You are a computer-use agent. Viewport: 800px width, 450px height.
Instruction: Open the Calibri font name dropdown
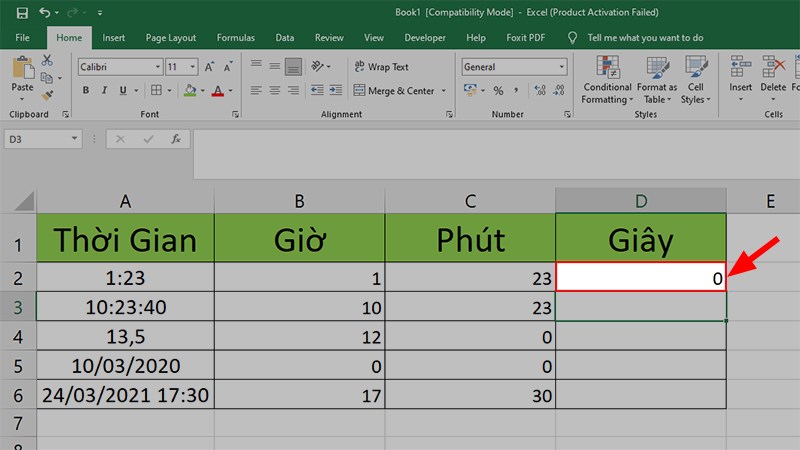click(x=157, y=67)
